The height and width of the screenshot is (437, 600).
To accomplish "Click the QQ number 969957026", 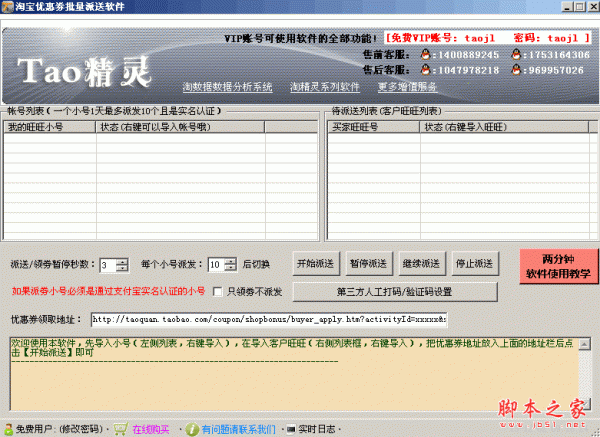I will click(556, 70).
